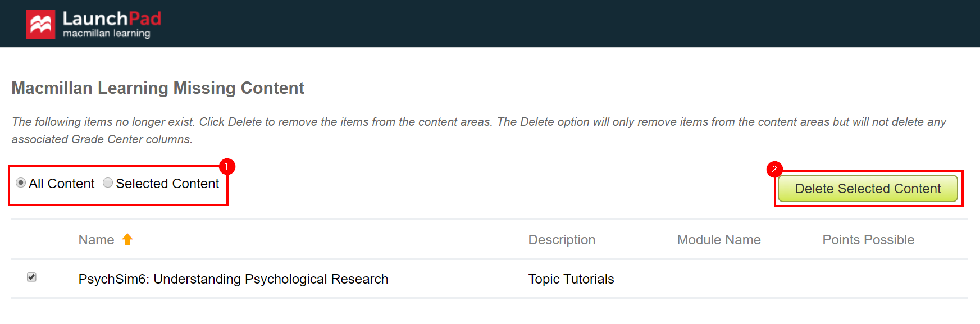Click the Macmillan Learning book logo icon
The image size is (980, 324).
(40, 23)
